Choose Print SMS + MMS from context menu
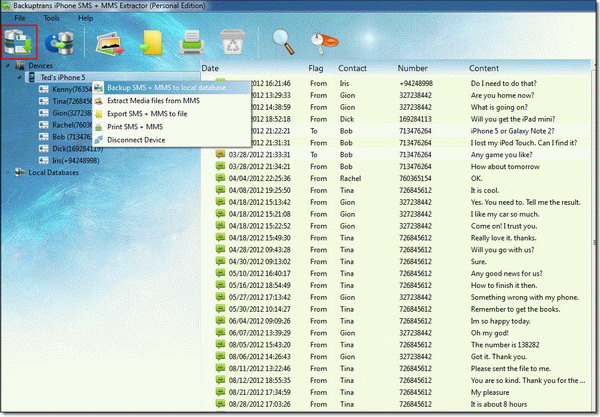This screenshot has height=417, width=600. [x=171, y=127]
